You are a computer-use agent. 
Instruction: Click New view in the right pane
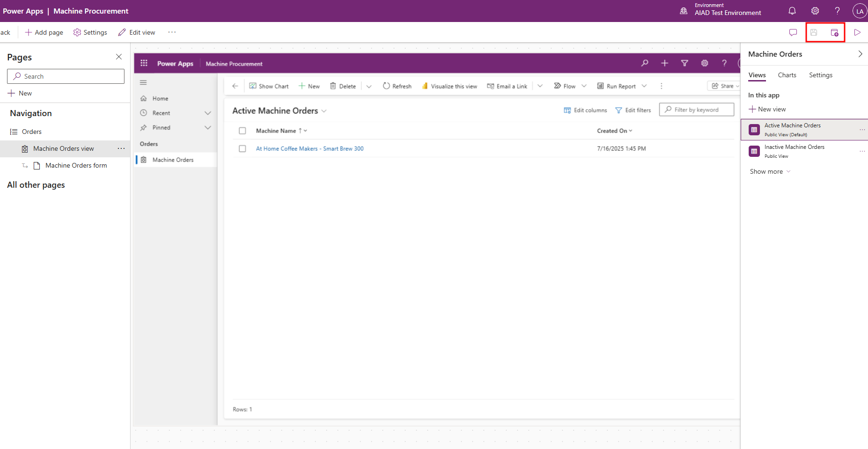[x=767, y=109]
